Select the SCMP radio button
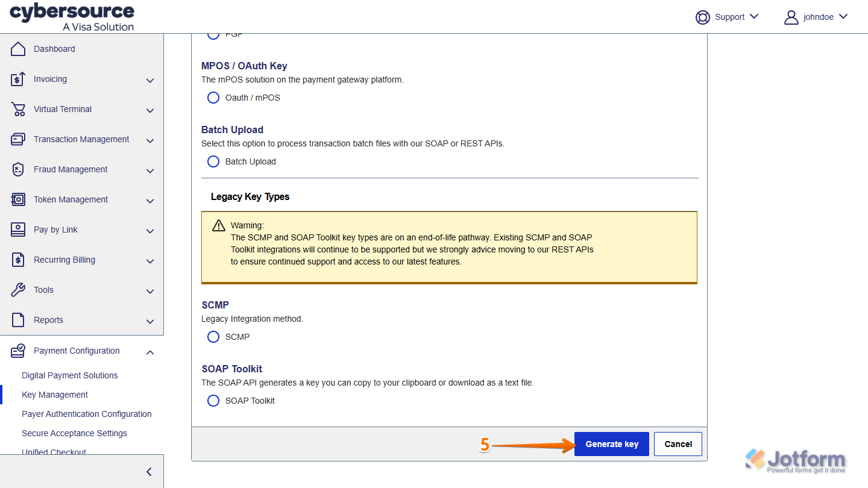This screenshot has height=488, width=868. coord(213,337)
